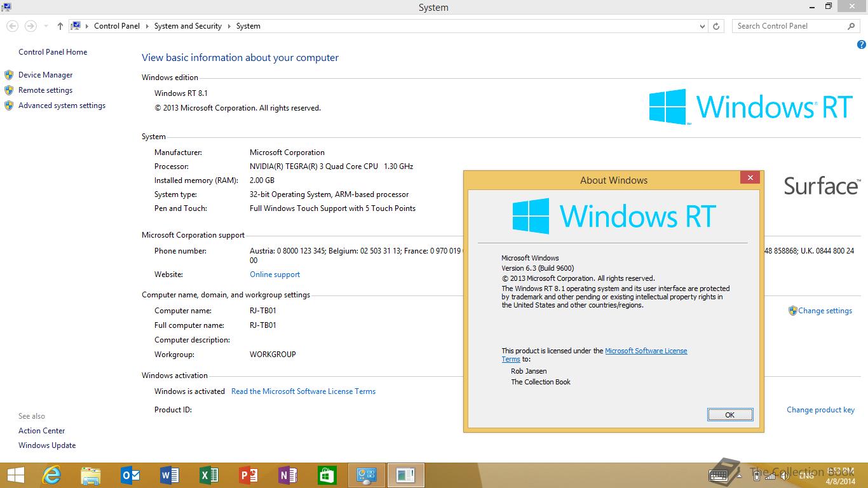
Task: Select the System breadcrumb item
Action: [248, 26]
